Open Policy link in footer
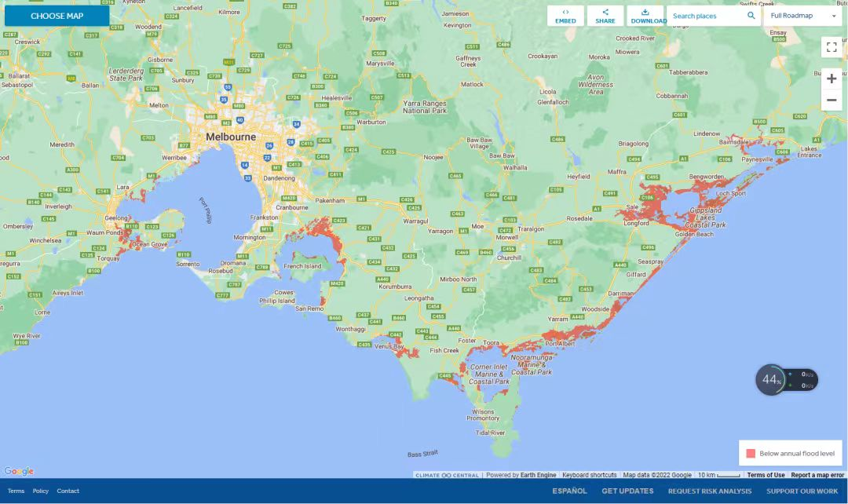Viewport: 848px width, 504px height. (41, 491)
